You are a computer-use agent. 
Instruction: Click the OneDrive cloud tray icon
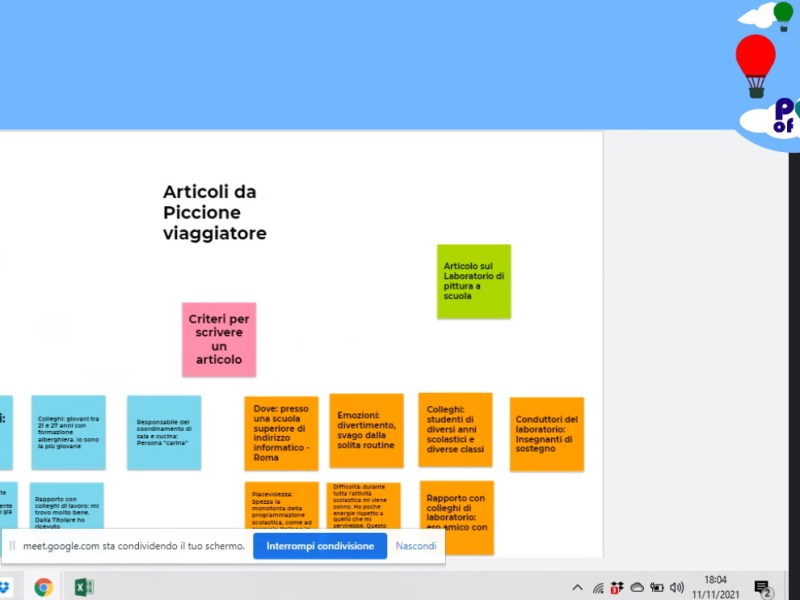pyautogui.click(x=637, y=588)
